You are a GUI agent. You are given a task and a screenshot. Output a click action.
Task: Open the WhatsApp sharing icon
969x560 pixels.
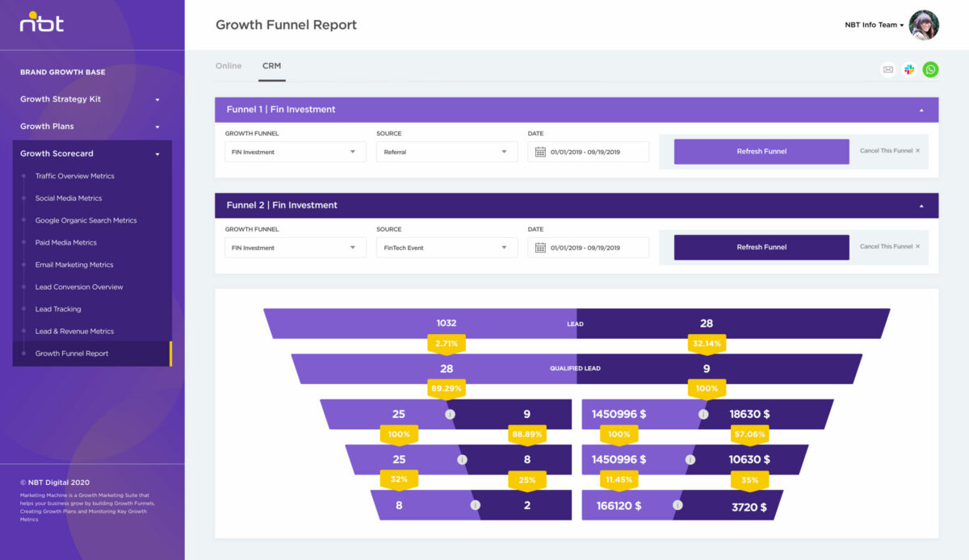[x=931, y=69]
